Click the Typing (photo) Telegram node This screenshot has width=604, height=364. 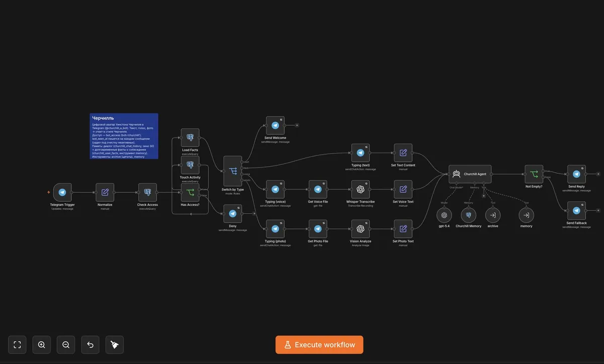pyautogui.click(x=275, y=229)
